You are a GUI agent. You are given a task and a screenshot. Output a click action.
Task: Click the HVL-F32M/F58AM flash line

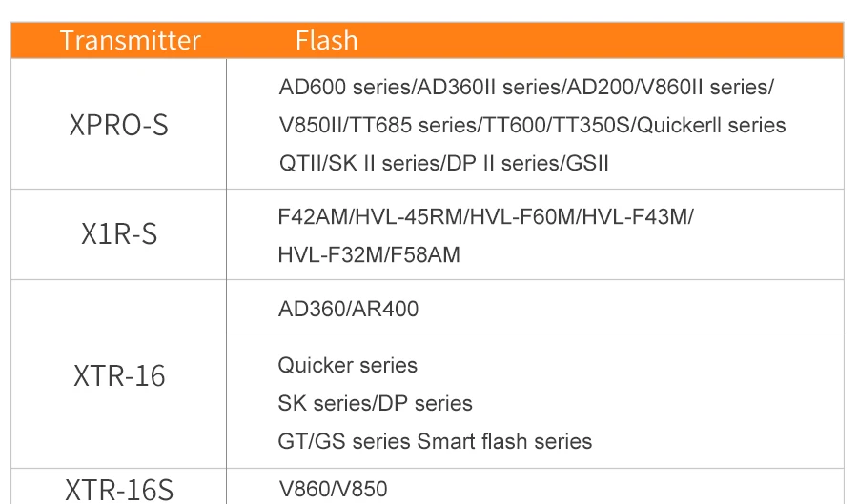click(369, 254)
